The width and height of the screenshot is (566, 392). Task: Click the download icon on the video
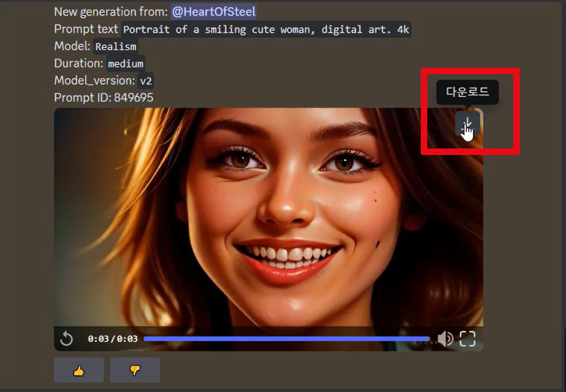[x=467, y=123]
